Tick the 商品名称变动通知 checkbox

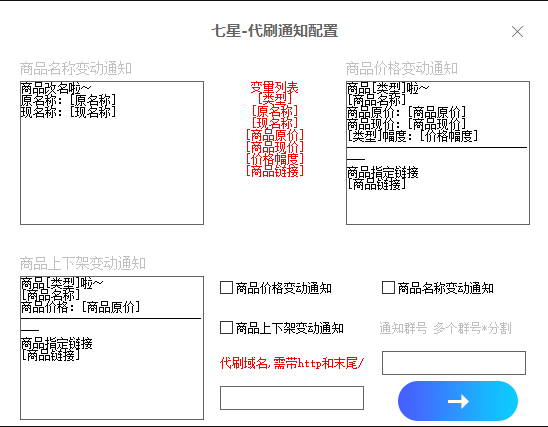point(388,288)
